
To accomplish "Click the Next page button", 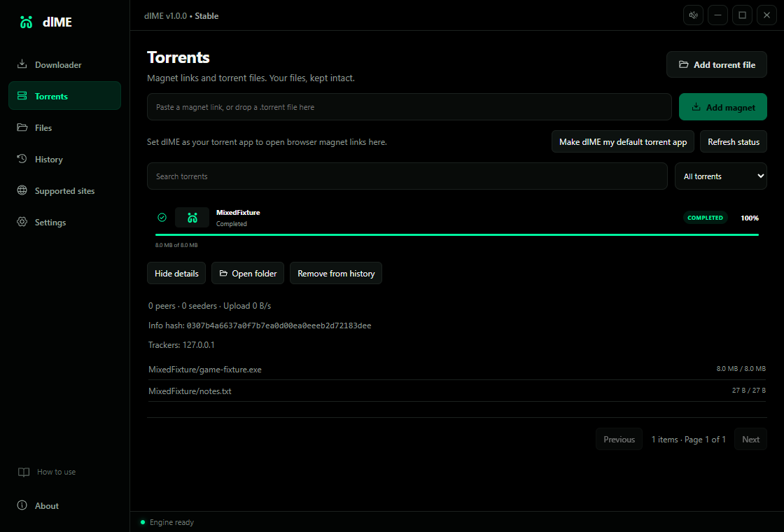I will point(750,439).
